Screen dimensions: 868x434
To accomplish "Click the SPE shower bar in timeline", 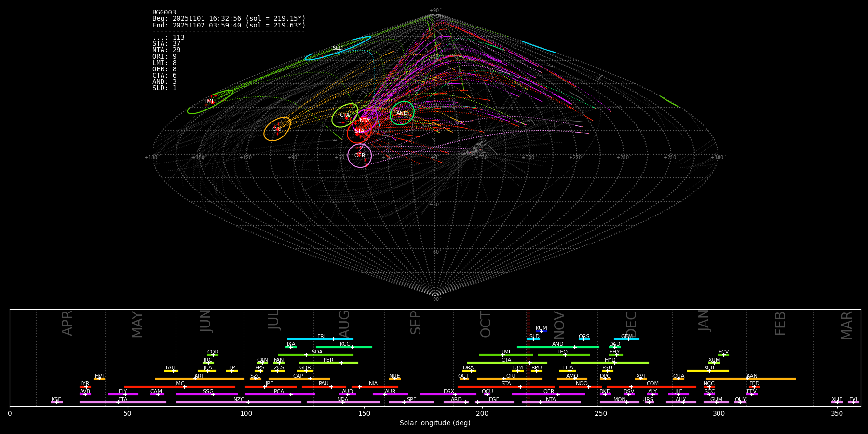I will coord(411,402).
